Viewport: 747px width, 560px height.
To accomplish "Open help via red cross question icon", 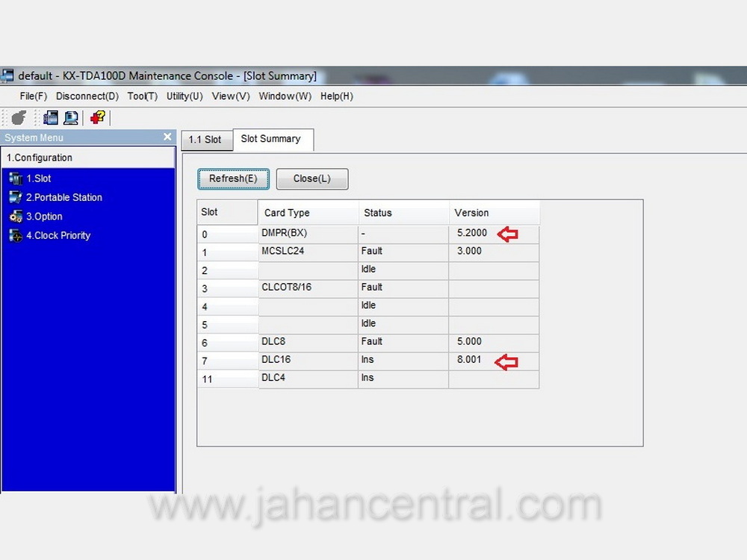I will tap(98, 117).
